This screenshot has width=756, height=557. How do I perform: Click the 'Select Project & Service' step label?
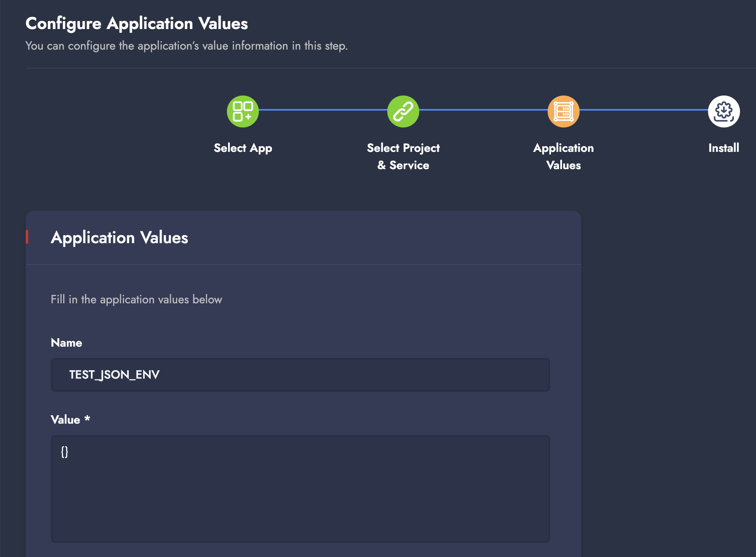[403, 156]
